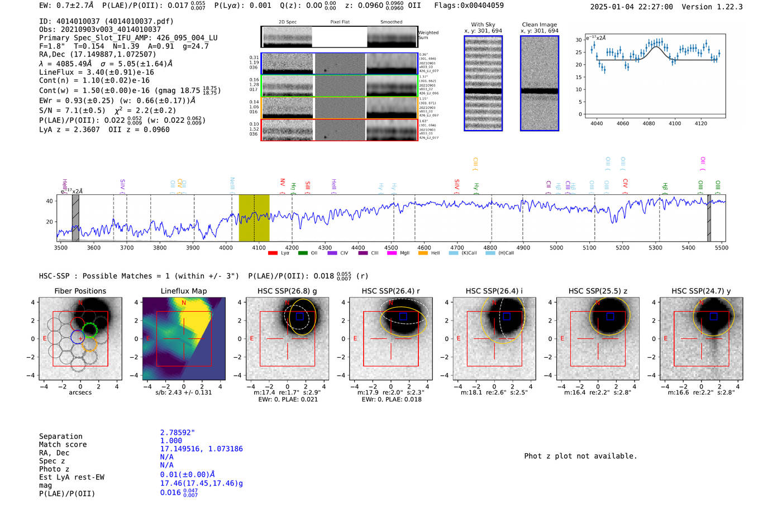The width and height of the screenshot is (782, 532).
Task: Select the green-bordered fiber spectrum row
Action: point(340,86)
